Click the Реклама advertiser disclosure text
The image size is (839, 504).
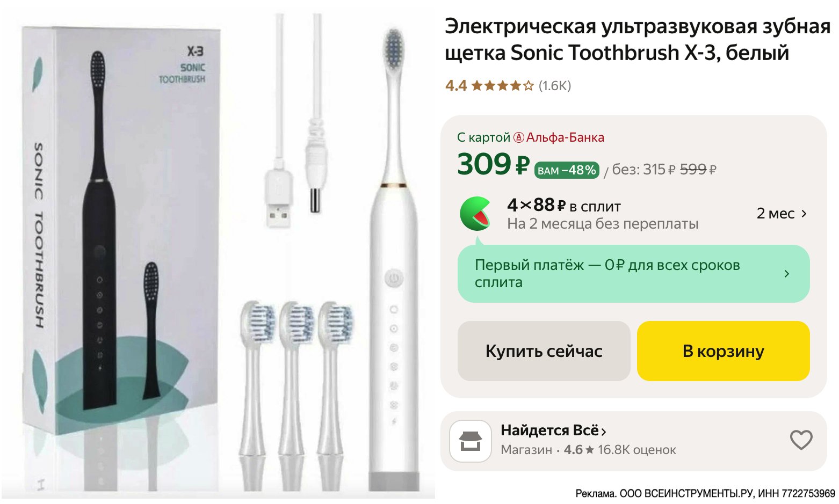coord(705,493)
